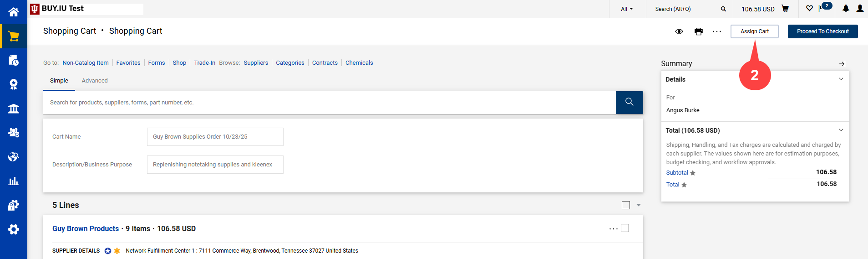Select the Guy Brown Products supplier checkbox

click(x=625, y=228)
